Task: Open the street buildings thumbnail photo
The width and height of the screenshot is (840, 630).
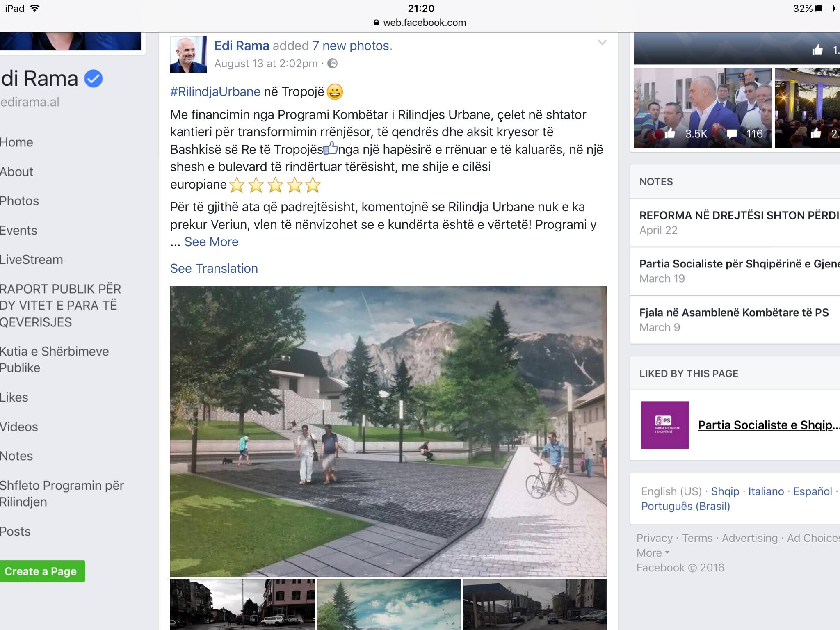Action: pyautogui.click(x=242, y=604)
